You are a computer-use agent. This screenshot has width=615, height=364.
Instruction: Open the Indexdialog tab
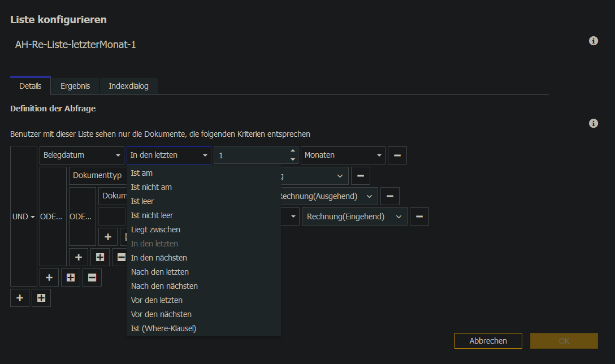pyautogui.click(x=128, y=86)
